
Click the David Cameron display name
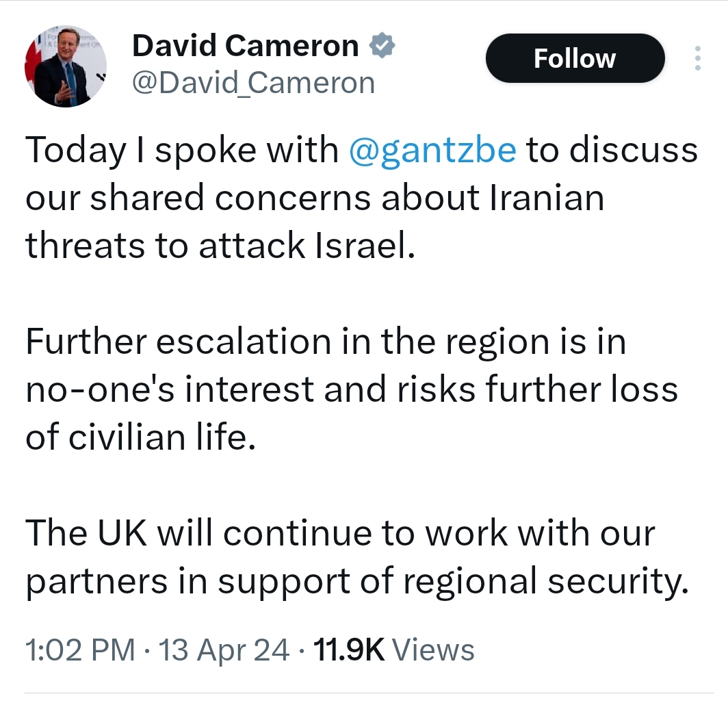(x=245, y=47)
